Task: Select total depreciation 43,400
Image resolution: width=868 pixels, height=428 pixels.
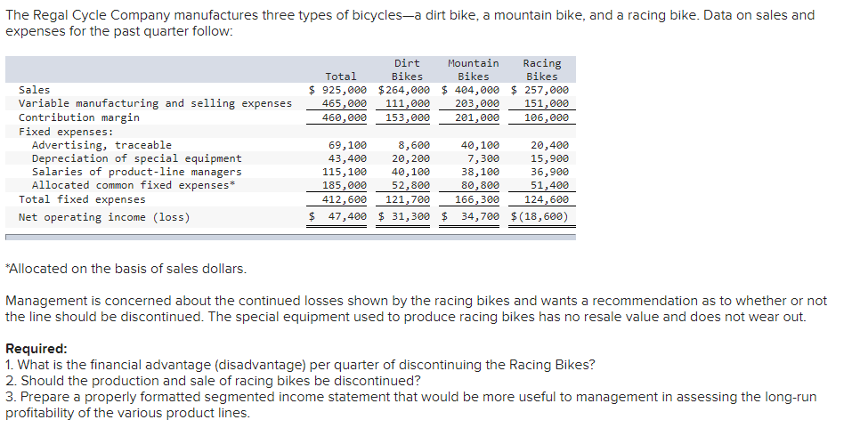Action: (347, 158)
